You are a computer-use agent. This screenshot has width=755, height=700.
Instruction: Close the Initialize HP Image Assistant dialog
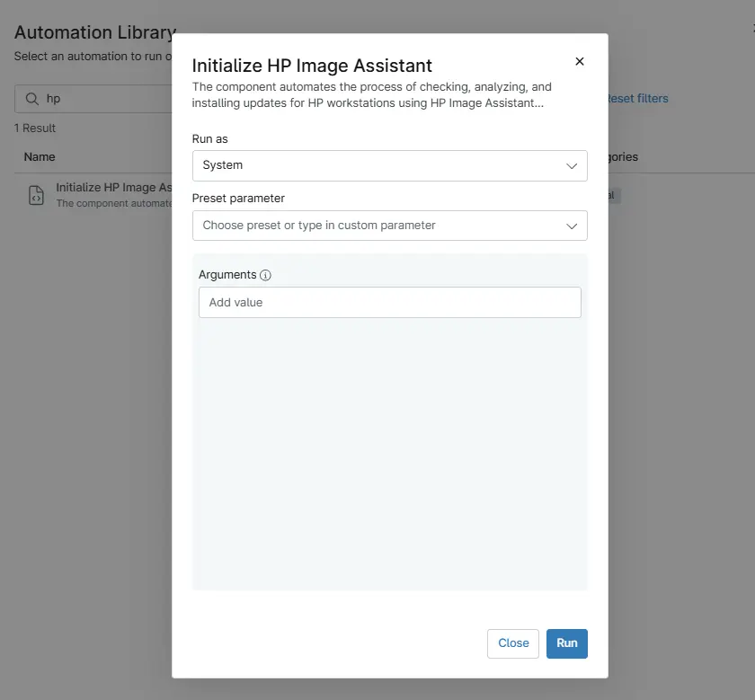579,62
